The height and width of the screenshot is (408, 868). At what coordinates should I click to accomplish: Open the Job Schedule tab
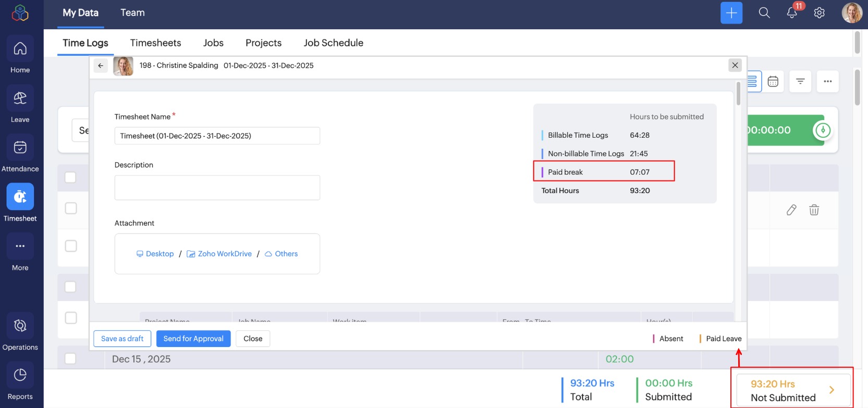pos(333,43)
